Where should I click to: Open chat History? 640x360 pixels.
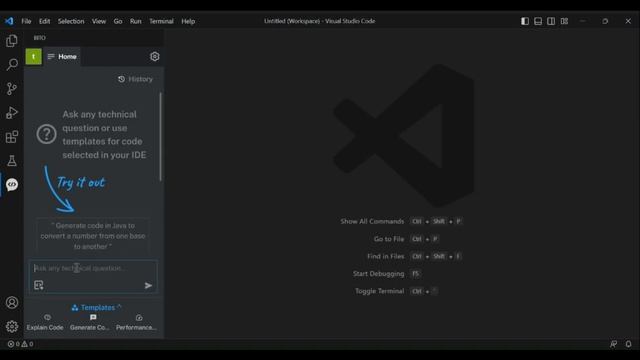tap(136, 79)
